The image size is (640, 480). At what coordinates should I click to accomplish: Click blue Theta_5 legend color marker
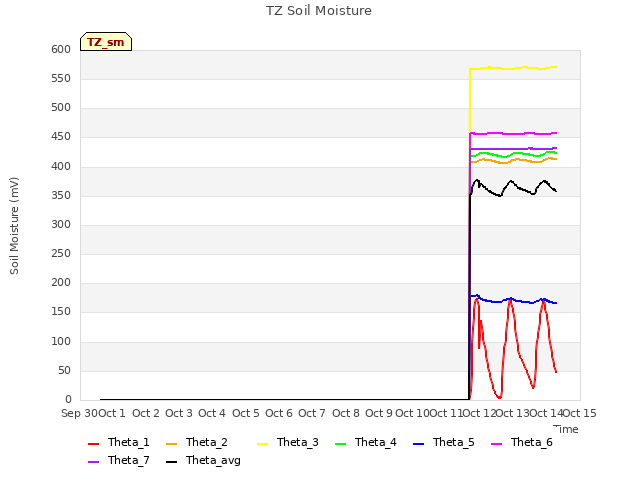coord(418,444)
